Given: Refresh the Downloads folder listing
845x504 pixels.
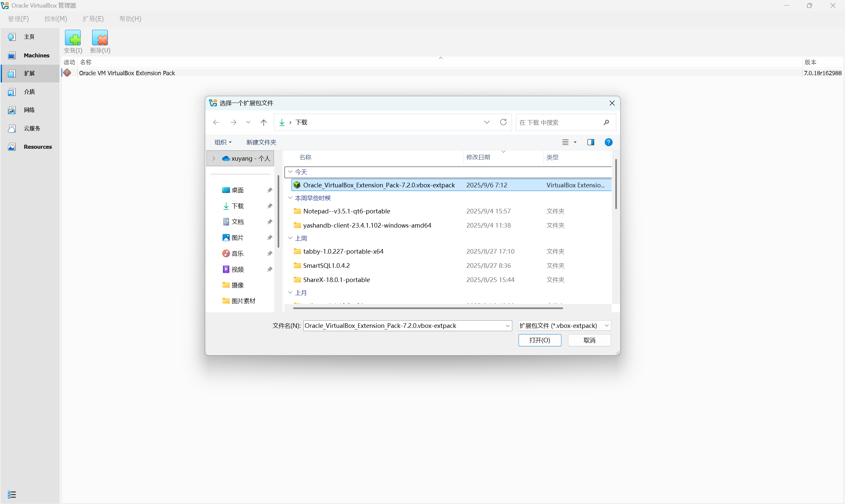Looking at the screenshot, I should pyautogui.click(x=503, y=122).
